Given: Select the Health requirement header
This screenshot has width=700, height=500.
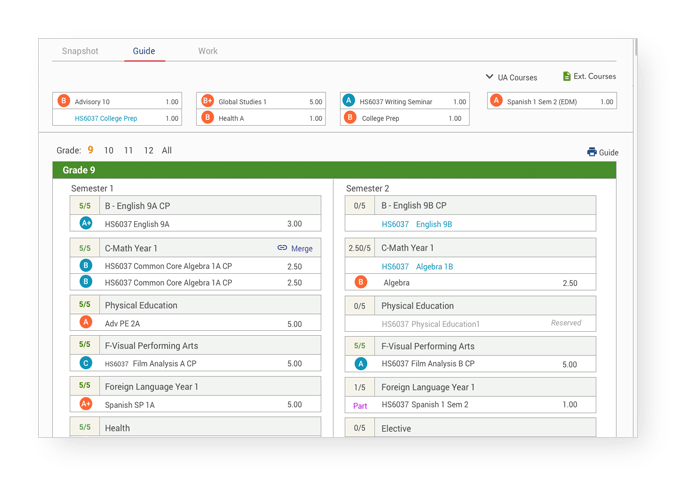Looking at the screenshot, I should pos(195,427).
